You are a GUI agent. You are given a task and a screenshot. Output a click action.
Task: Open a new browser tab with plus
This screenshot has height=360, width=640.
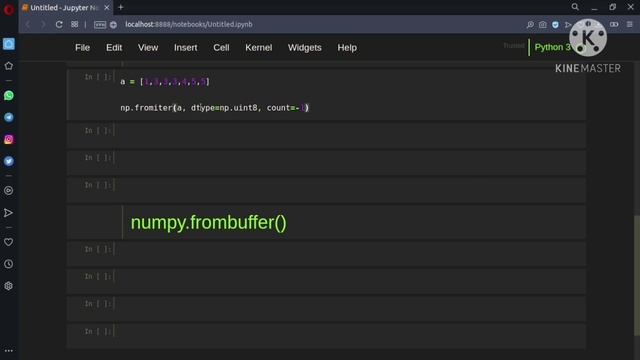tap(121, 7)
